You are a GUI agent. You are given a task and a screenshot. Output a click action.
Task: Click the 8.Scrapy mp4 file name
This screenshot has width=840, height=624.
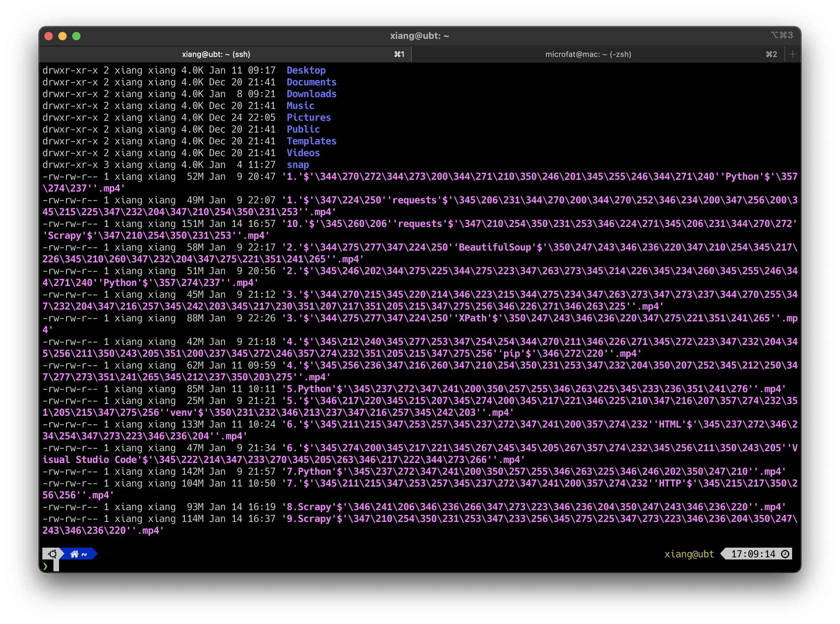point(534,507)
